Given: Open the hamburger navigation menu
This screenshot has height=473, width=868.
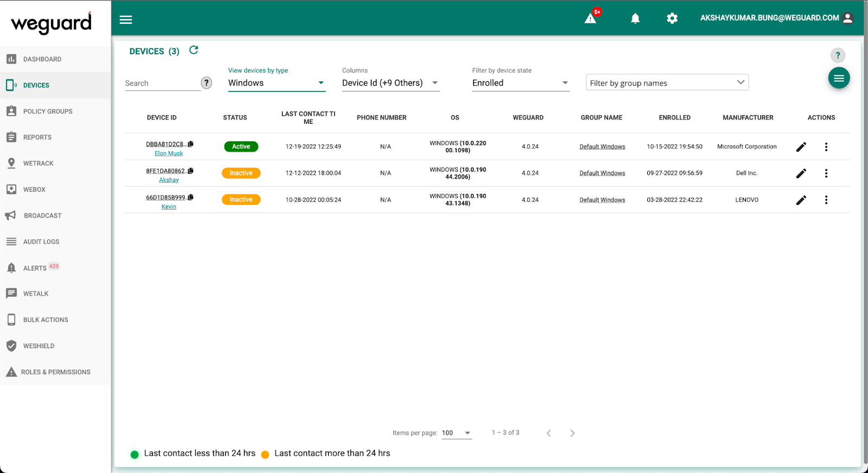Looking at the screenshot, I should click(x=126, y=20).
